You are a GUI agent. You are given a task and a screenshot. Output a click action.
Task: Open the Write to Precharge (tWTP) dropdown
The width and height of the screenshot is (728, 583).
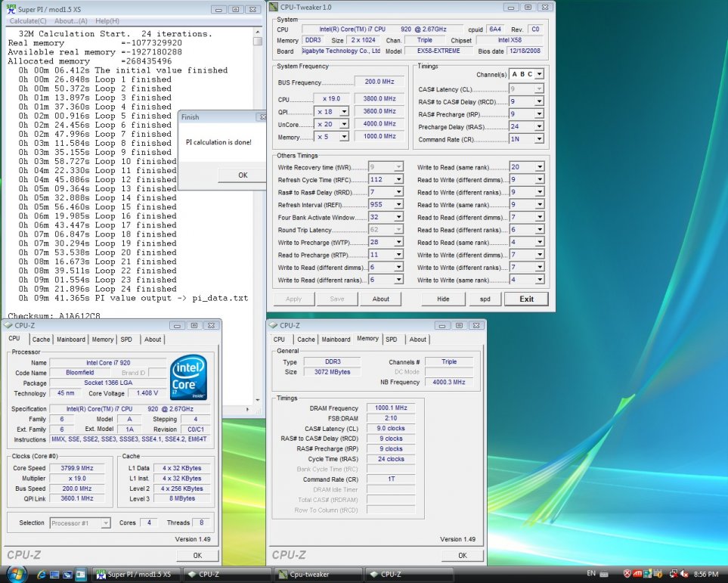point(398,243)
